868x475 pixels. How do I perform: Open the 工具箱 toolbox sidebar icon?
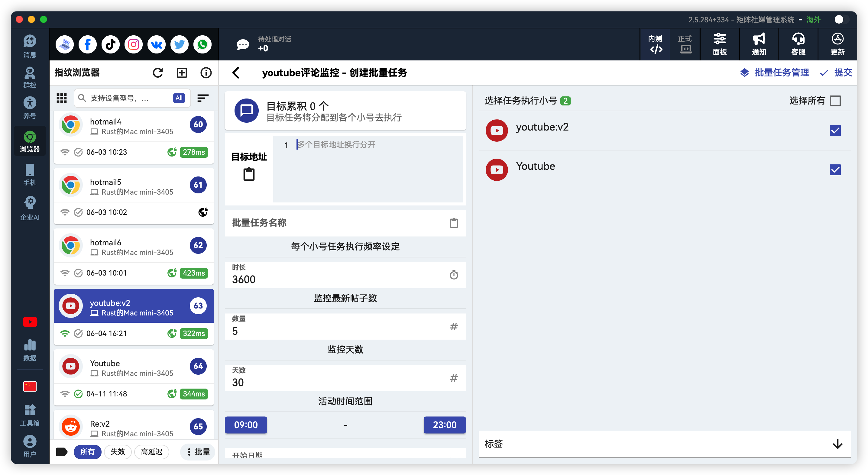pos(30,415)
